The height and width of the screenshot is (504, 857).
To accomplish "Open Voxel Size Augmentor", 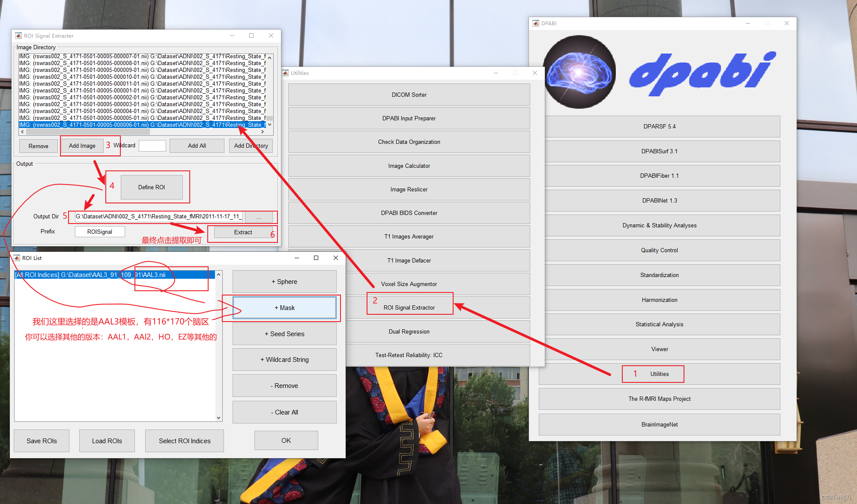I will (x=409, y=284).
